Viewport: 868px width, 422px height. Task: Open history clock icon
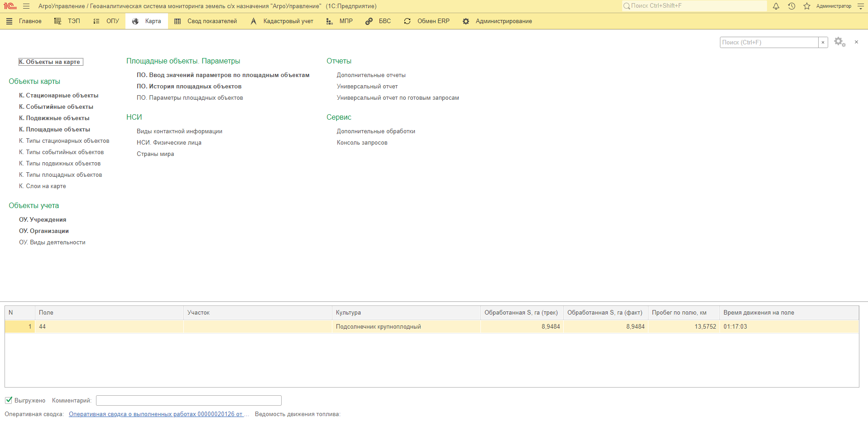point(791,6)
